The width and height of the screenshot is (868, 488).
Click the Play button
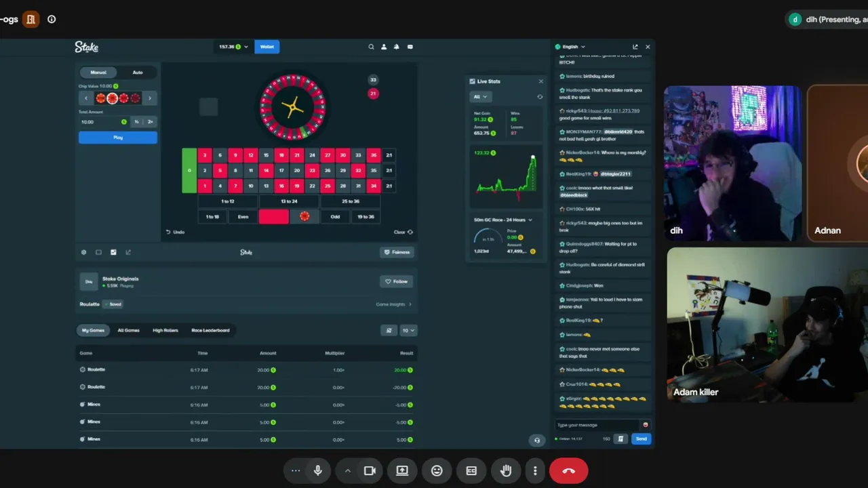tap(118, 138)
